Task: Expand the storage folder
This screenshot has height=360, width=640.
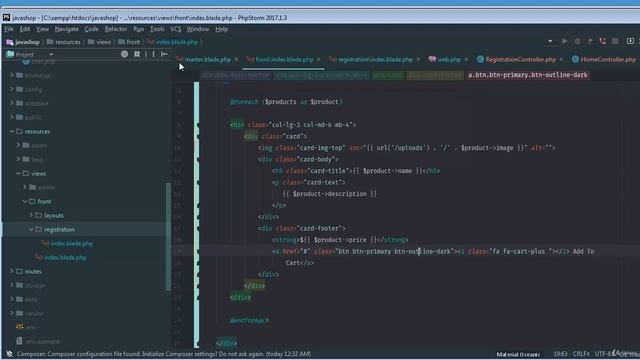Action: 12,285
